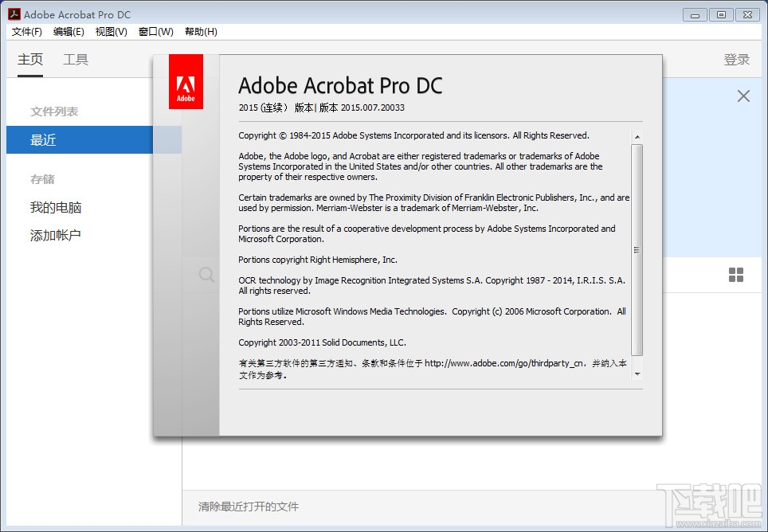Click the Right Hemisphere copyright line
768x532 pixels.
coord(318,260)
